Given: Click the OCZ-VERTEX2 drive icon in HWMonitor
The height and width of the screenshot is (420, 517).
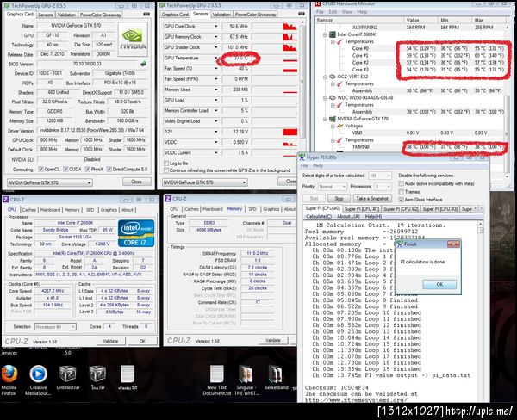Looking at the screenshot, I should click(x=333, y=77).
